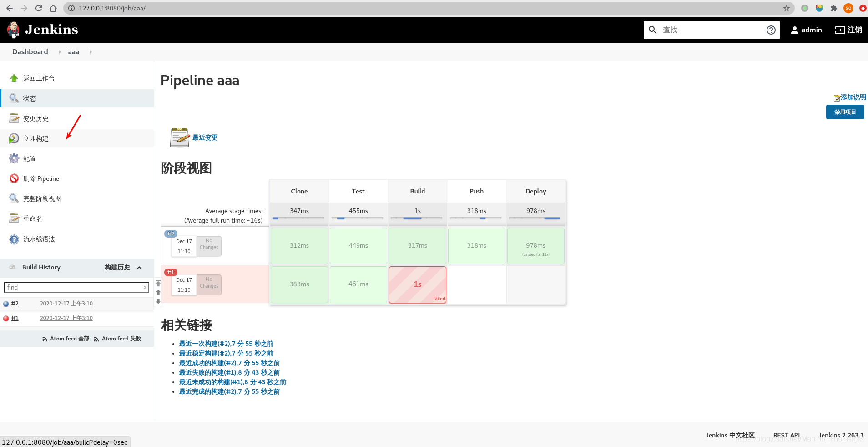Open browser extensions puzzle icon
The height and width of the screenshot is (447, 868).
pyautogui.click(x=834, y=8)
